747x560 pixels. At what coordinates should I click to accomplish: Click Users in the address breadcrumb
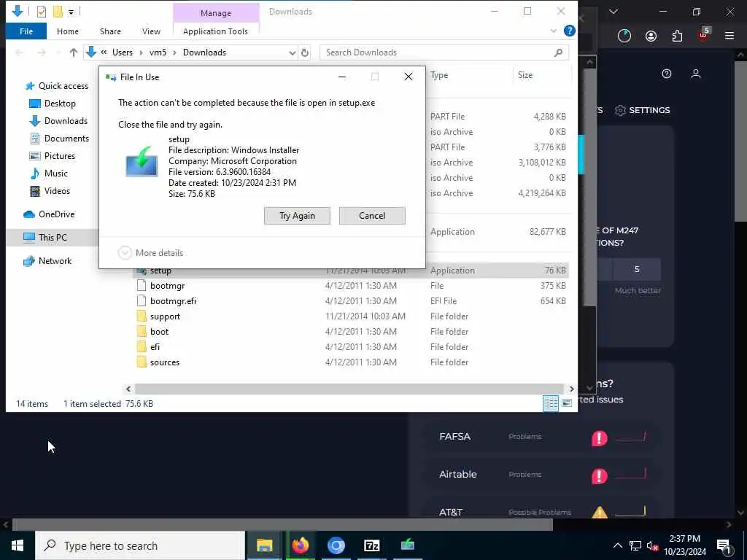coord(123,52)
